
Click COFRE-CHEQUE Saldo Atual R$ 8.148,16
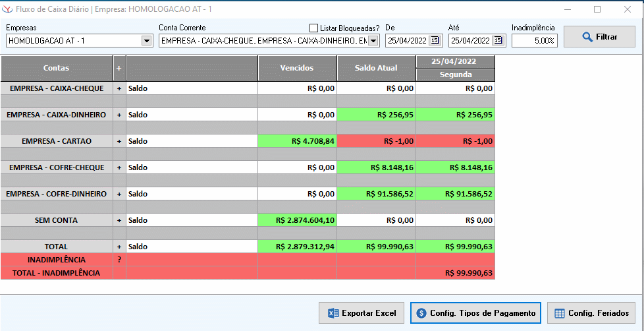(x=376, y=167)
